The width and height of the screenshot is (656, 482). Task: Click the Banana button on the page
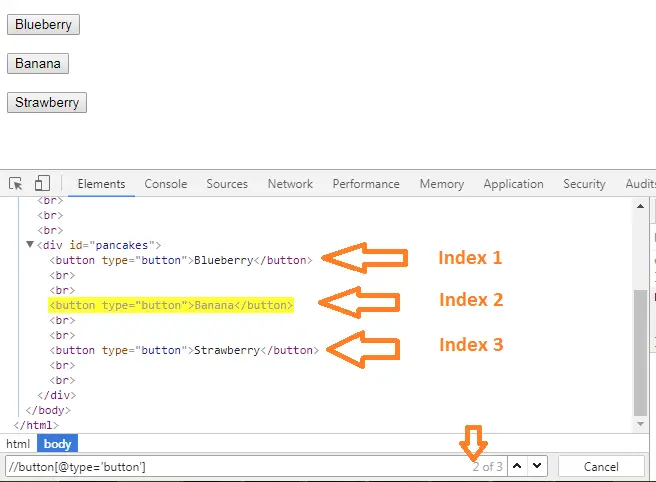point(38,64)
